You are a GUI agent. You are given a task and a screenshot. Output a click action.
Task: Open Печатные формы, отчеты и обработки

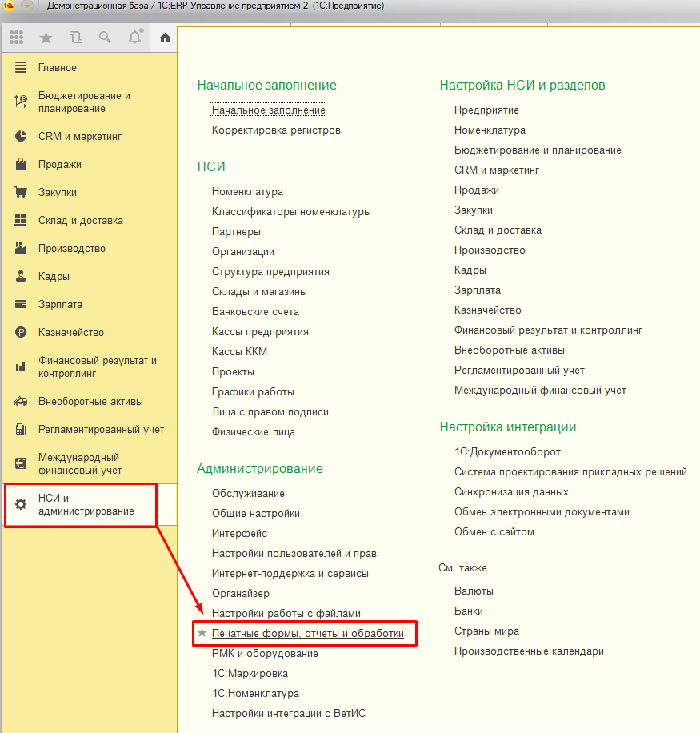coord(307,634)
